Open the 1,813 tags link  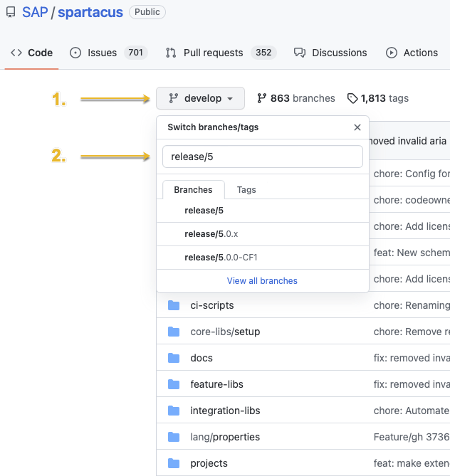click(378, 98)
